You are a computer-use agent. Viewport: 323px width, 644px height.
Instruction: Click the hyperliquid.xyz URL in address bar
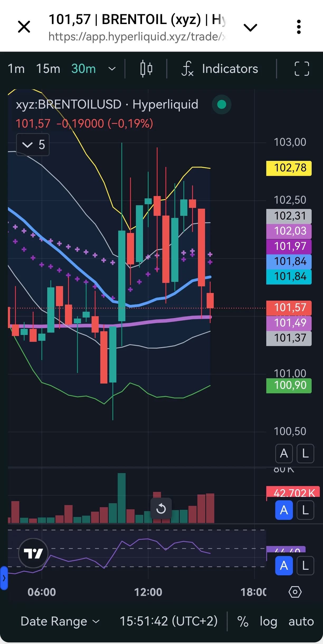[x=137, y=37]
